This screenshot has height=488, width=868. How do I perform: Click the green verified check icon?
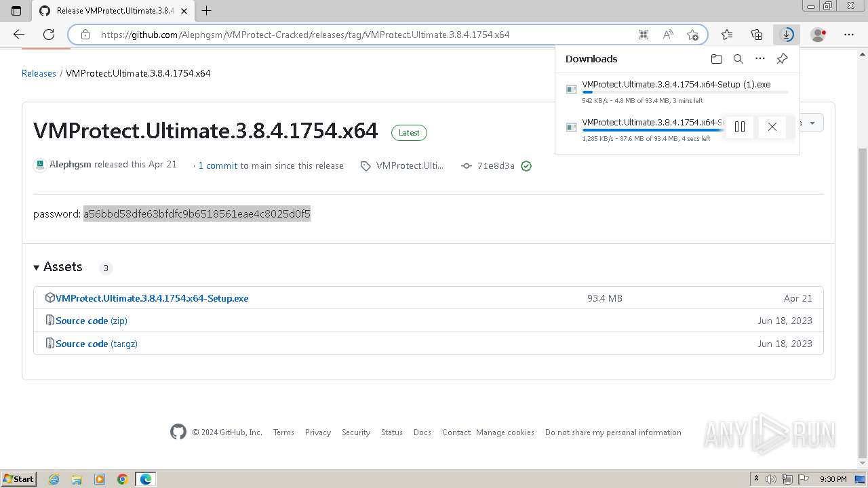pos(526,165)
